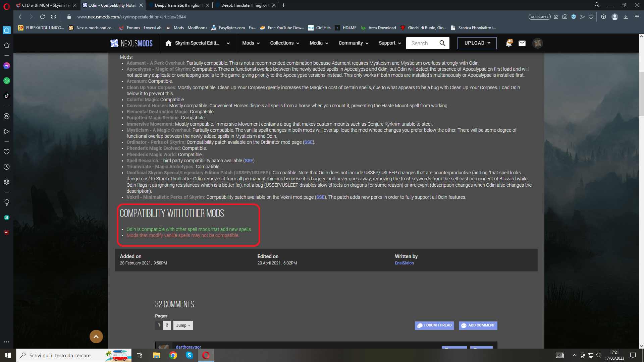Viewport: 644px width, 362px height.
Task: Open the Nexus Mods notifications bell
Action: click(508, 43)
